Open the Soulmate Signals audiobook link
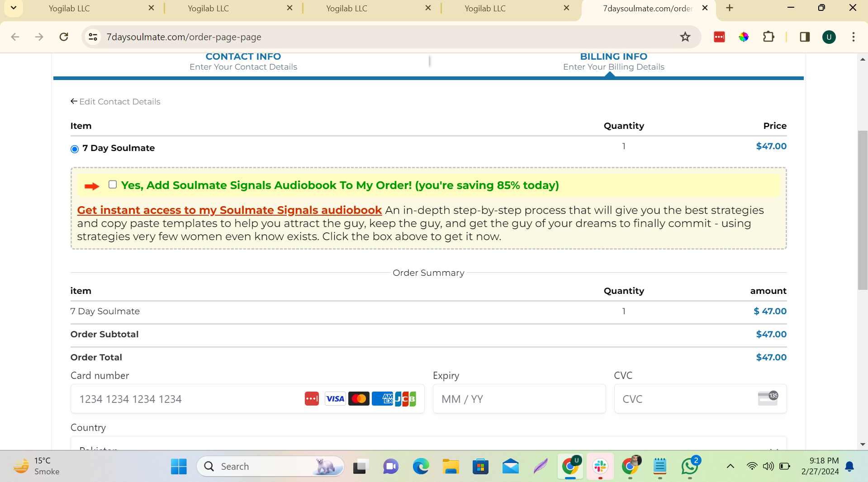Screen dimensions: 868x482 [229, 210]
